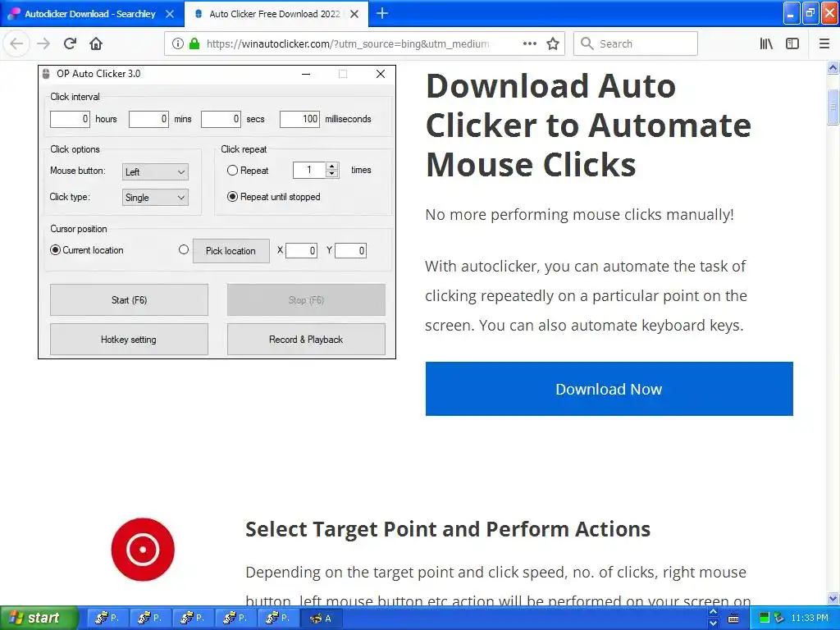The image size is (840, 630).
Task: Click the browser forward arrow
Action: click(43, 43)
